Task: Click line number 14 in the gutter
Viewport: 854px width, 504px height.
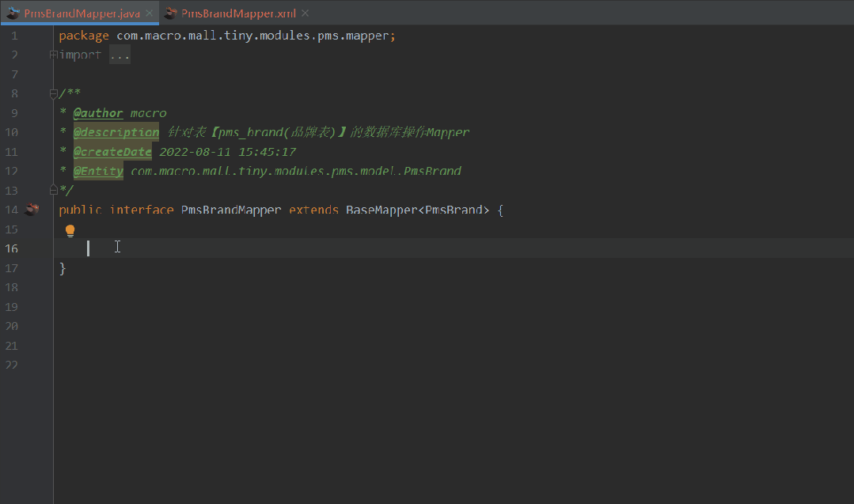Action: point(13,209)
